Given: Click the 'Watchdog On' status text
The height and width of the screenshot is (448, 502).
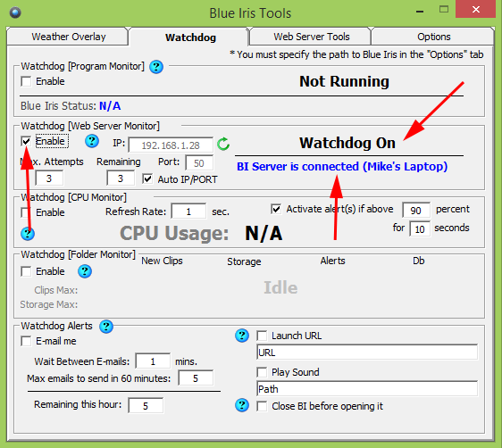Looking at the screenshot, I should [347, 143].
